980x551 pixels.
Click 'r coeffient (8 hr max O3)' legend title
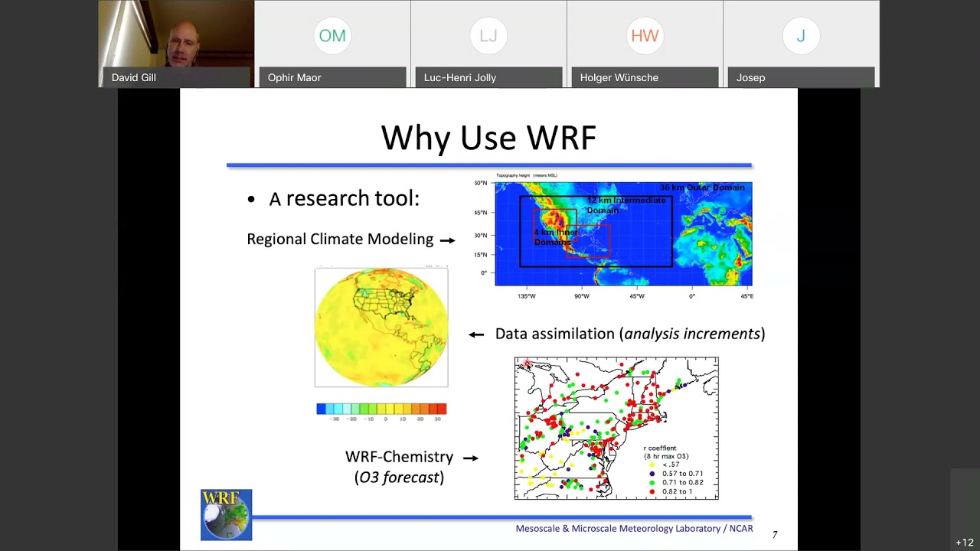(x=666, y=452)
